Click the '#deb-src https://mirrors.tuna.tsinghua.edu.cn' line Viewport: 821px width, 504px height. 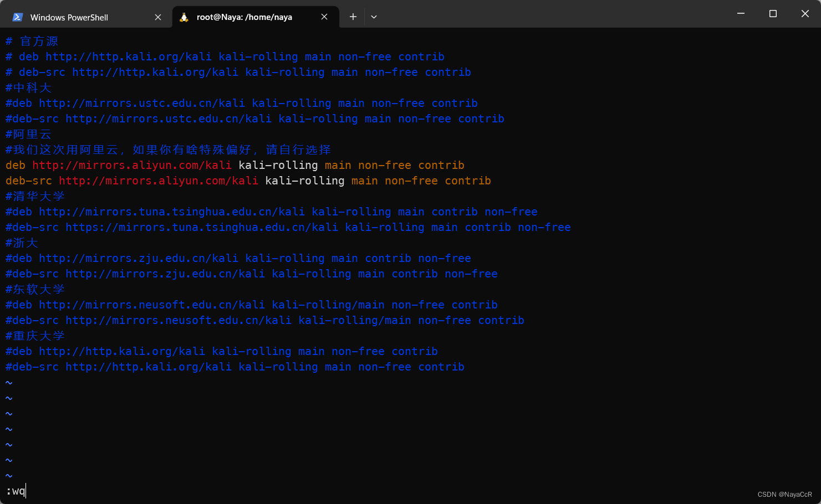(288, 227)
